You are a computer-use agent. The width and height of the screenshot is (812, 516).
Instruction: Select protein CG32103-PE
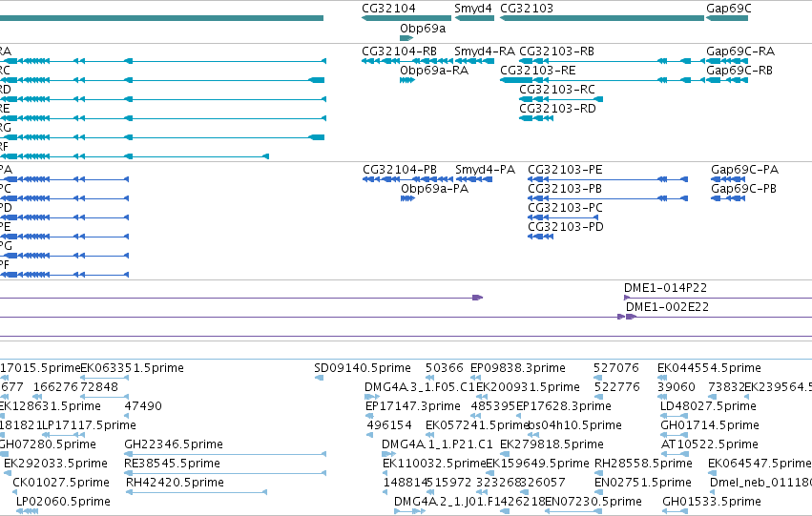pyautogui.click(x=608, y=179)
